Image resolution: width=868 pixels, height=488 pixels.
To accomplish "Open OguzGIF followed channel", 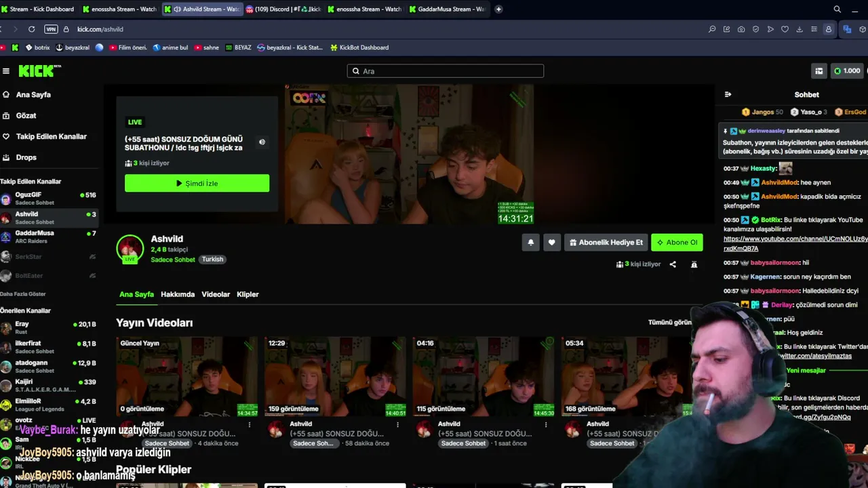I will click(49, 199).
